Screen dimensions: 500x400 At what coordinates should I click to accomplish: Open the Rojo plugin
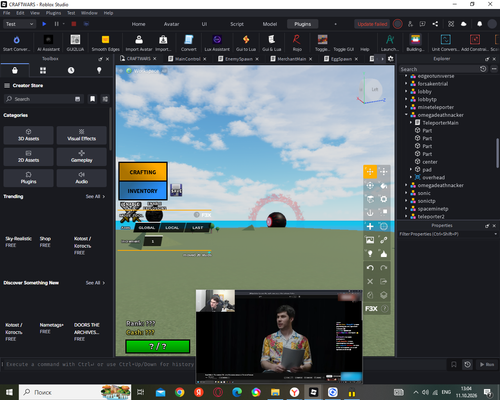tap(297, 43)
